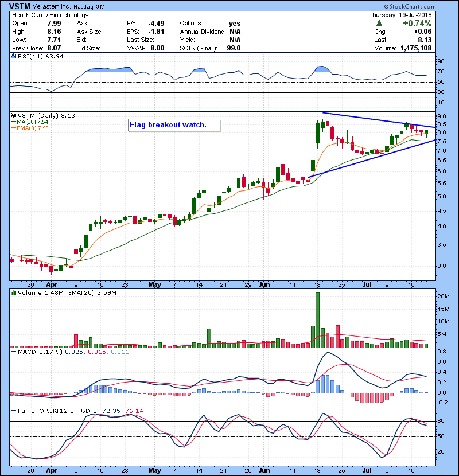
Task: Click the green MA(20) legend line marker
Action: [x=14, y=122]
